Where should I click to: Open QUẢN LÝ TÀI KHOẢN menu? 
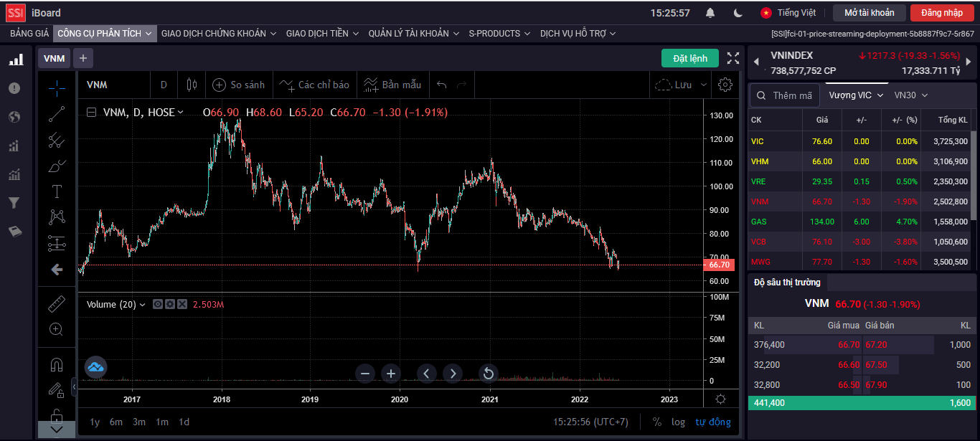click(414, 34)
